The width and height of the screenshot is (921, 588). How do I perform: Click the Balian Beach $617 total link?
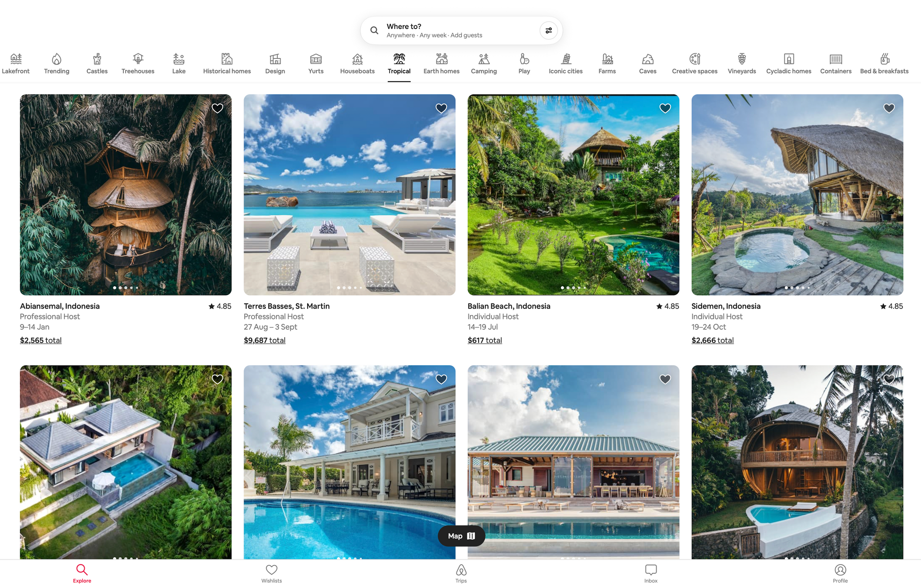[x=484, y=340]
